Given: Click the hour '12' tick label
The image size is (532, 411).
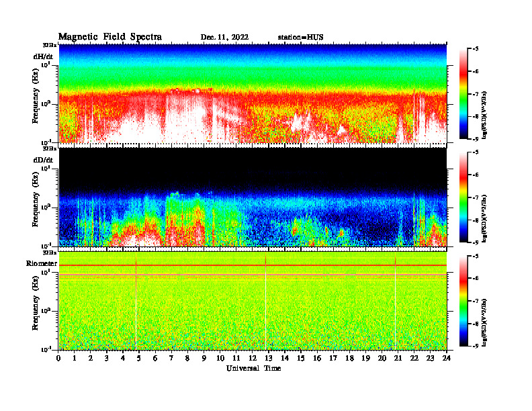Looking at the screenshot, I should (253, 359).
